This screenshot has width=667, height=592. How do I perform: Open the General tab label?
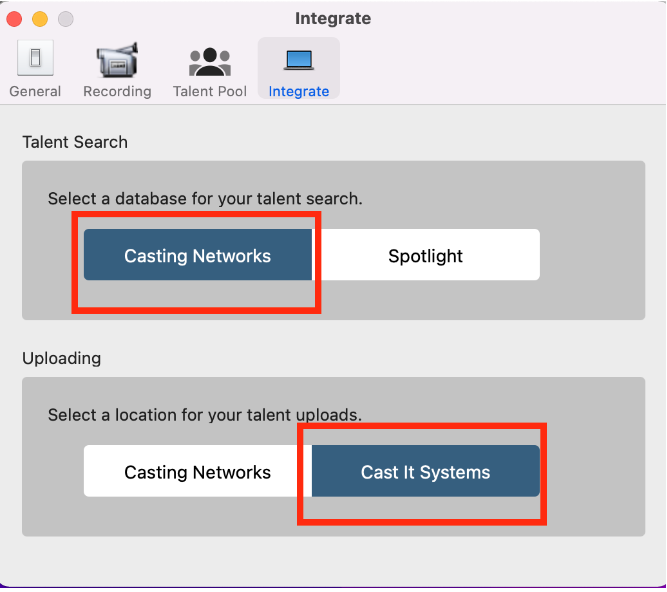tap(35, 91)
